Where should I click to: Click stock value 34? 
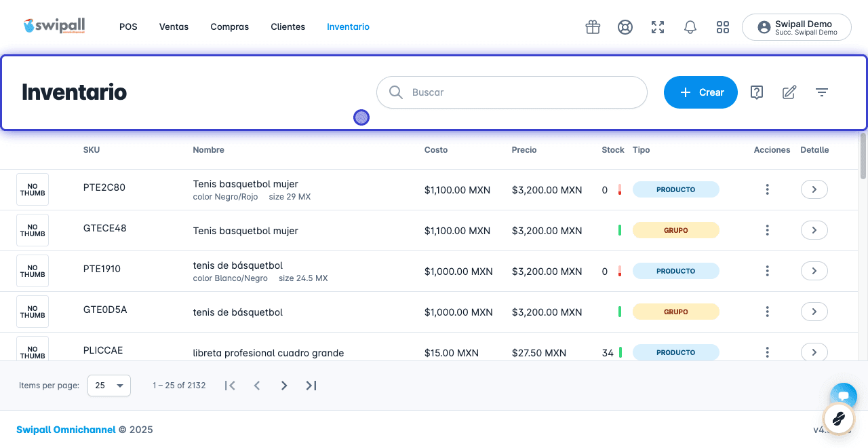pyautogui.click(x=608, y=353)
